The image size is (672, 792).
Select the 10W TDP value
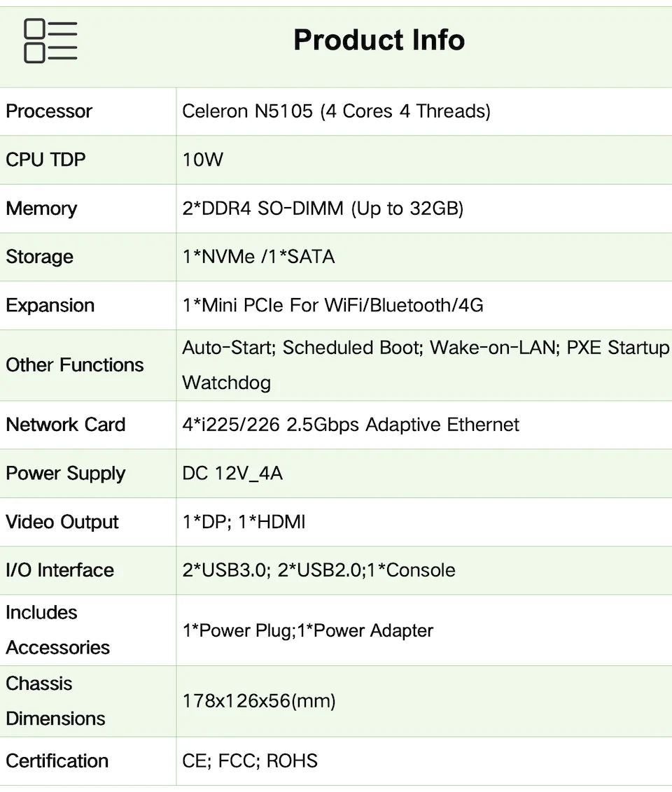pos(202,160)
